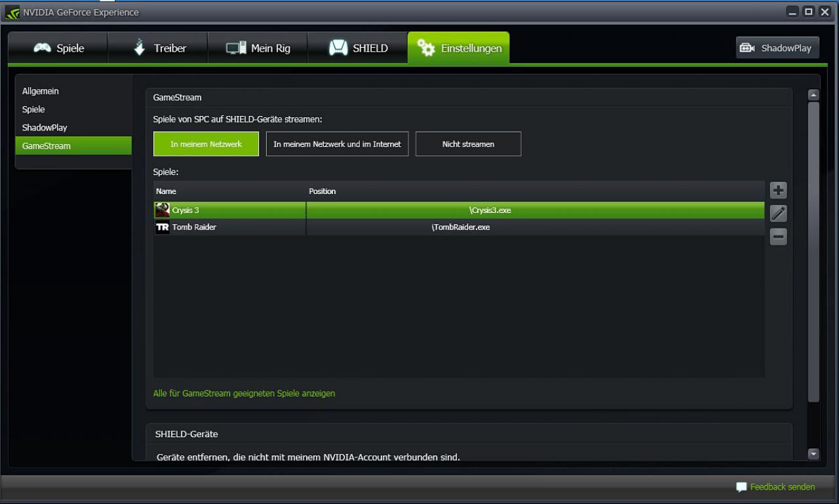Screen dimensions: 839x504
Task: Open ShadowPlay from the top-right button
Action: pyautogui.click(x=777, y=48)
